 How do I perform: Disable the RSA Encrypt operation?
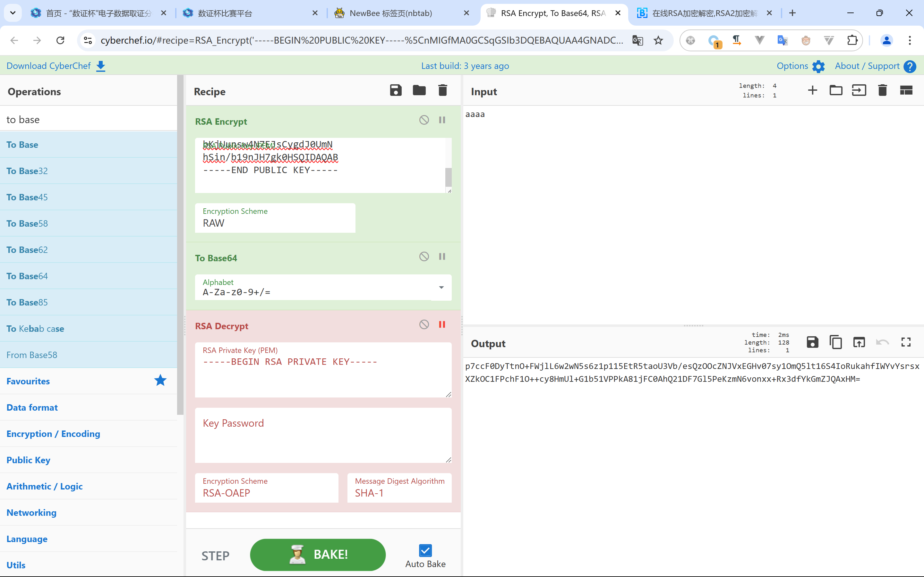pyautogui.click(x=424, y=120)
